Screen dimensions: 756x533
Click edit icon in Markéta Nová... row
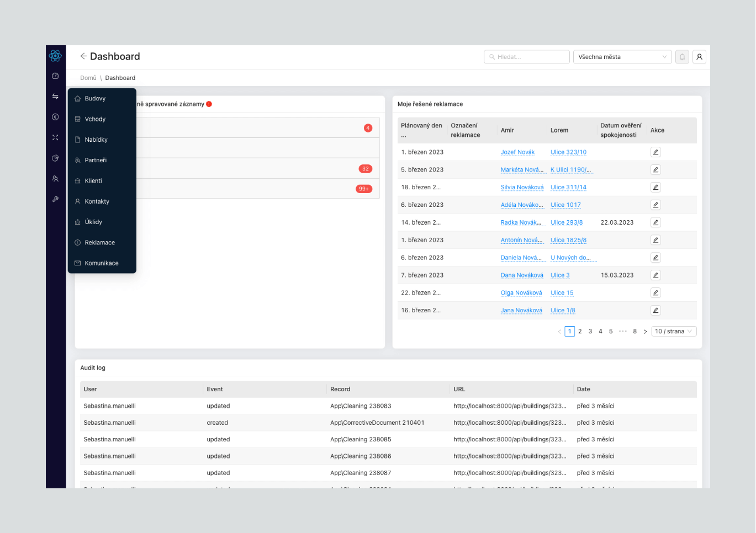[x=655, y=170]
